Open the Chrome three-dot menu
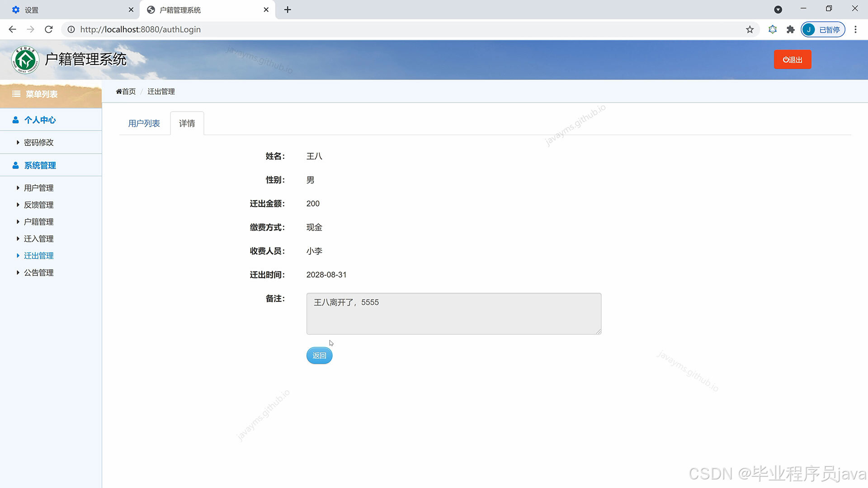868x488 pixels. point(855,29)
